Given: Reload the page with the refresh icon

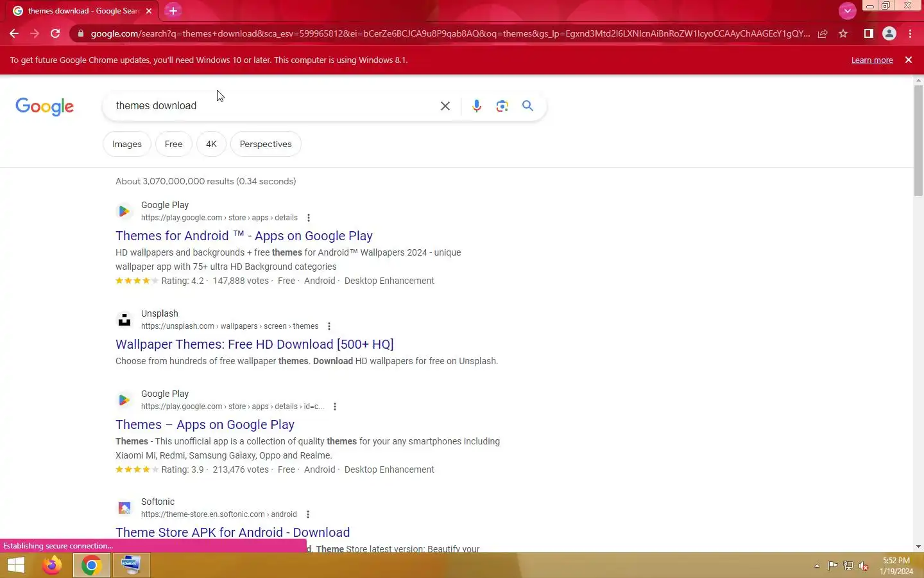Looking at the screenshot, I should tap(55, 33).
